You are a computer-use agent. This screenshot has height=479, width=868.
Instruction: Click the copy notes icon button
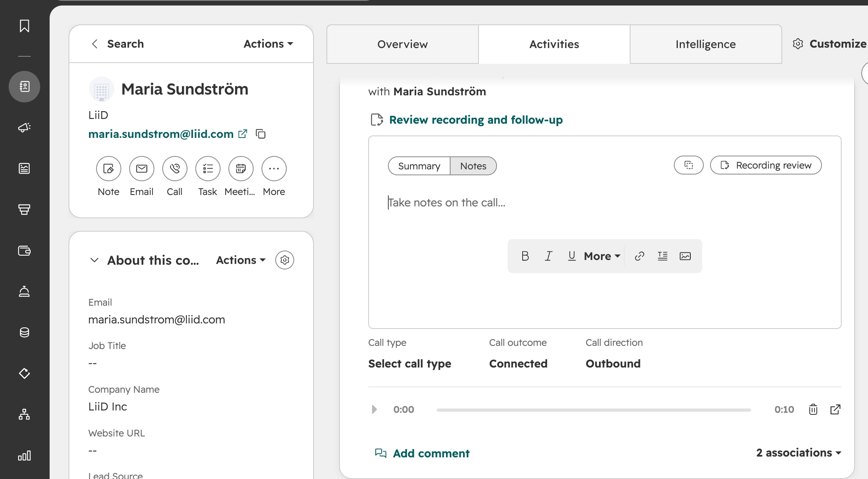(x=688, y=165)
